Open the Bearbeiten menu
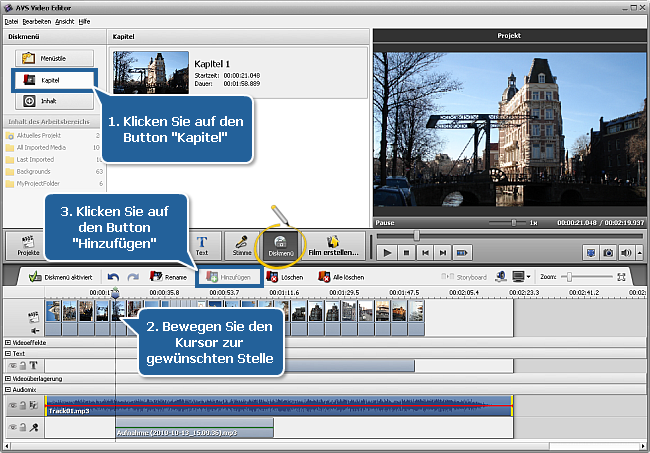 tap(36, 19)
